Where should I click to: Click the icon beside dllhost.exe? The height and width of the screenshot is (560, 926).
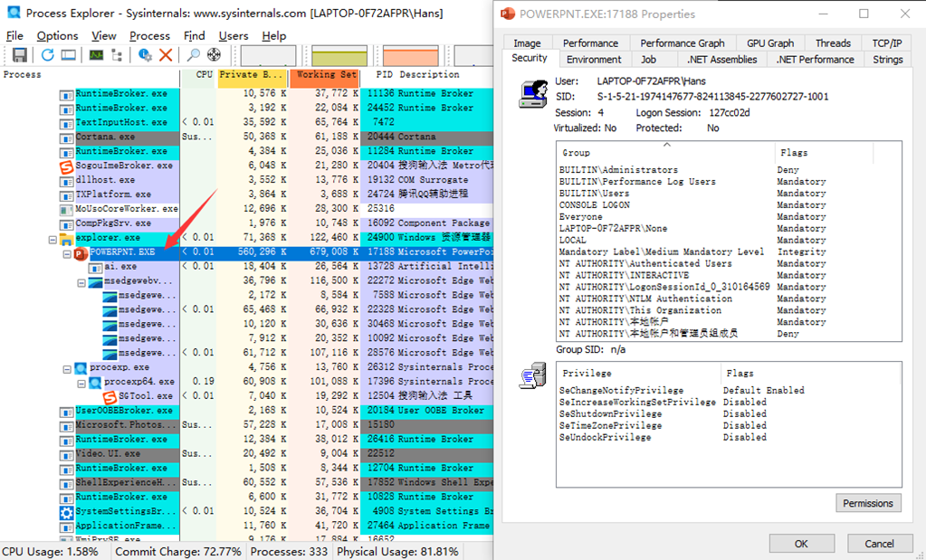(67, 181)
